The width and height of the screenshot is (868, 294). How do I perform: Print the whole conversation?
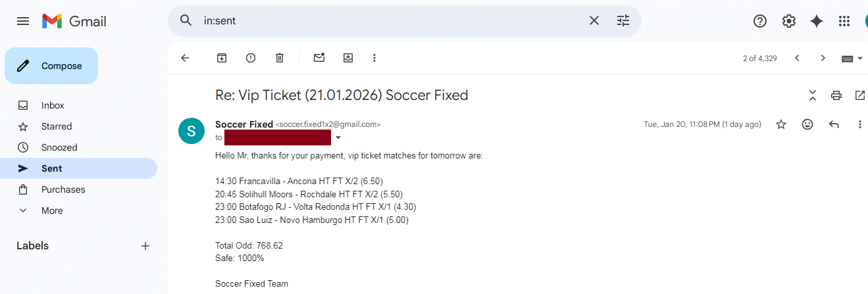836,95
